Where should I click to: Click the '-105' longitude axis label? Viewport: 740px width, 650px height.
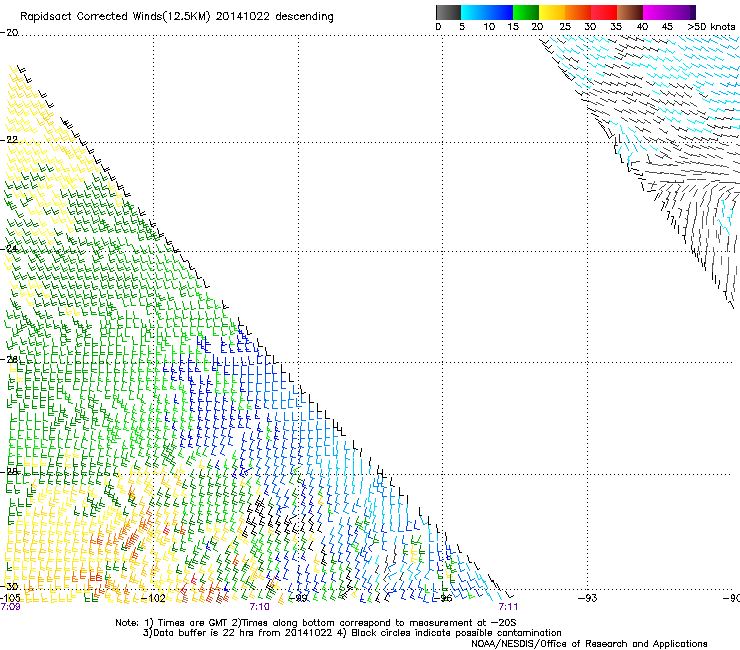point(10,598)
